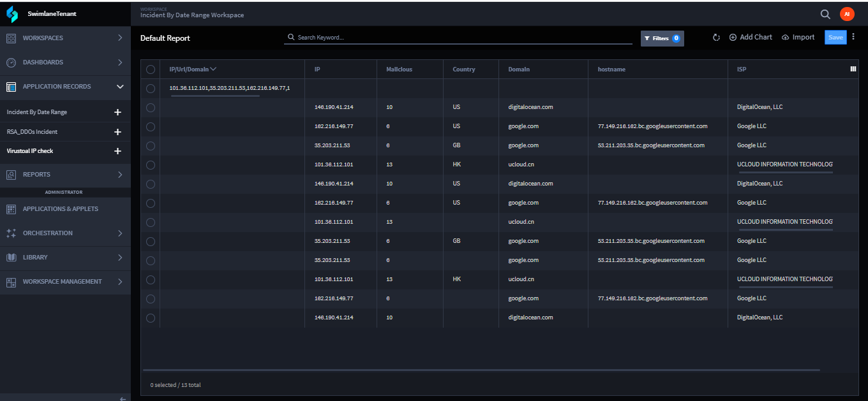Click the Search Keyword input field
Image resolution: width=868 pixels, height=401 pixels.
point(460,38)
